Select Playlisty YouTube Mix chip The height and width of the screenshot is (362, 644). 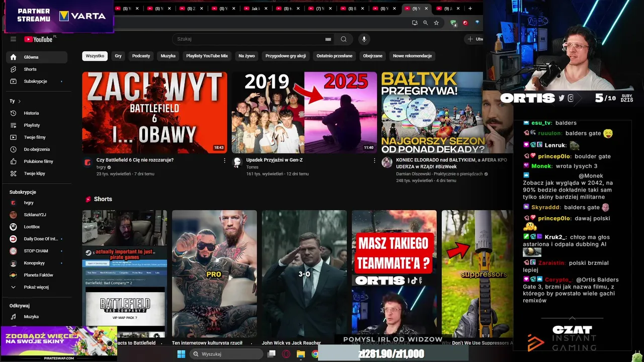click(207, 56)
